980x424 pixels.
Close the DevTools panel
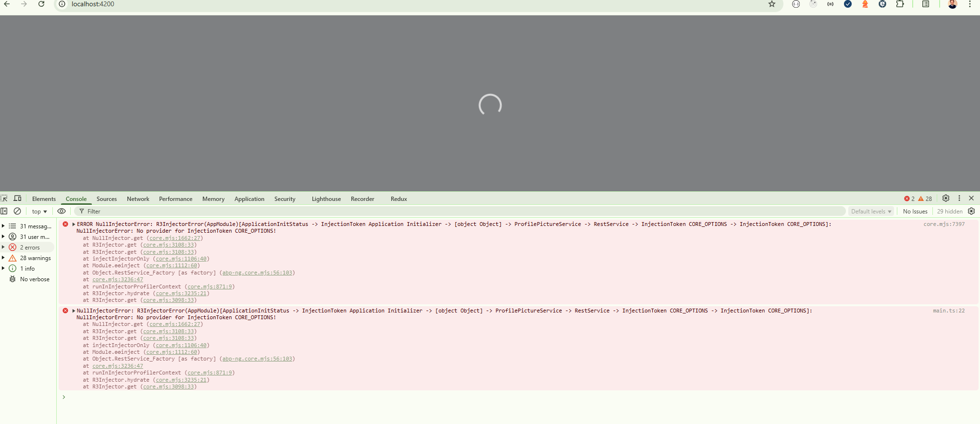tap(971, 198)
